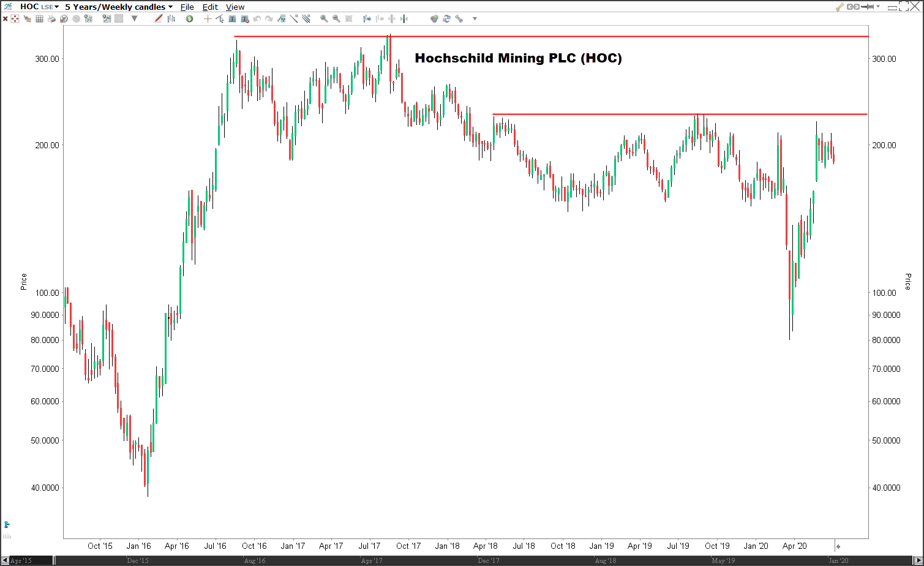Click the lower red horizontal resistance line
The width and height of the screenshot is (924, 566).
tap(680, 115)
